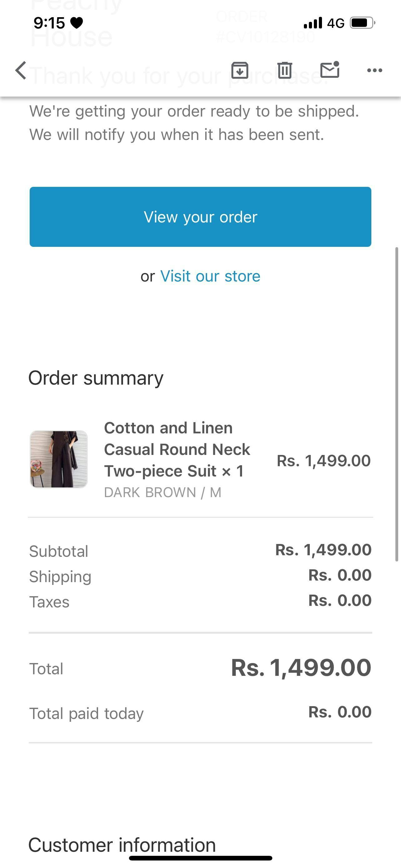Tap the DARK BROWN / M variant text
Image resolution: width=401 pixels, height=868 pixels.
[x=163, y=493]
